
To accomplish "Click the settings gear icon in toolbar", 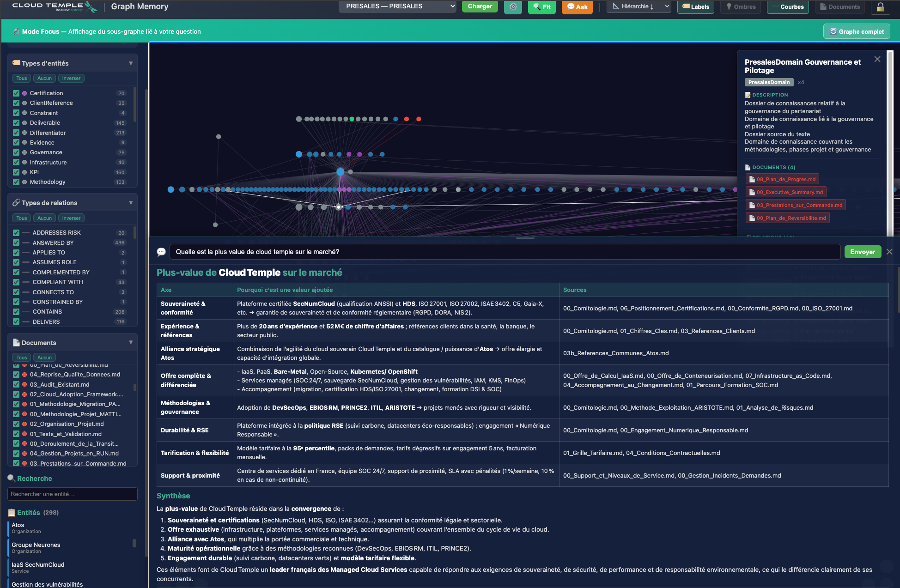I will [x=513, y=7].
